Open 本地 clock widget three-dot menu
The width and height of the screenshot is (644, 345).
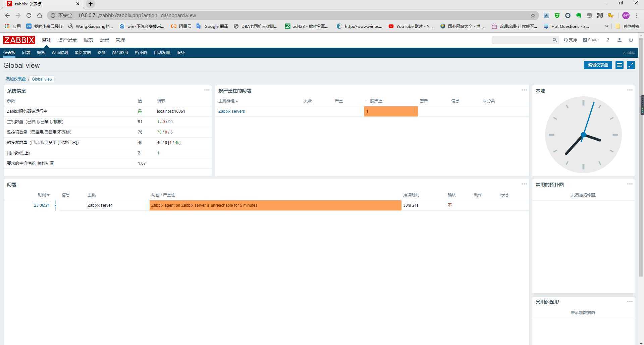(x=630, y=90)
